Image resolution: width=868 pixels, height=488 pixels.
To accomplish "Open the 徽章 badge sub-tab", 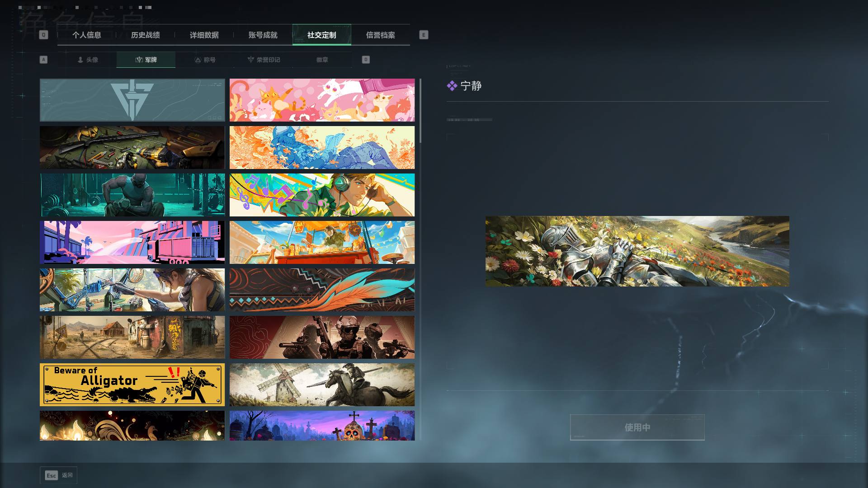I will click(x=322, y=60).
